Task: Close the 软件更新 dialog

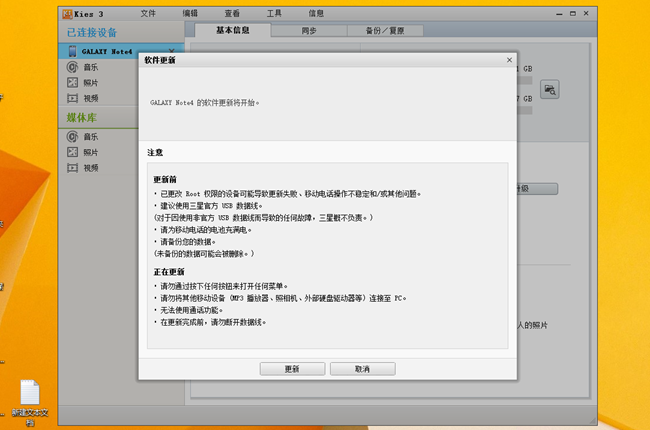Action: click(509, 60)
